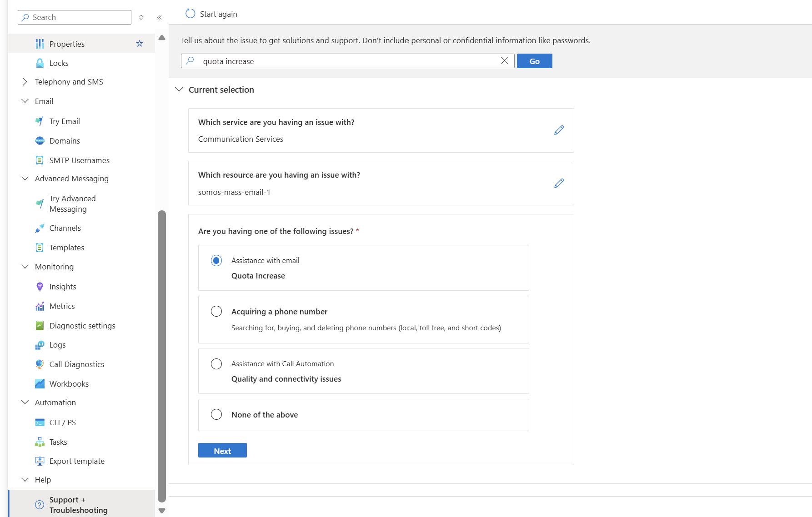The width and height of the screenshot is (812, 517).
Task: Expand the Telephony and SMS section
Action: pyautogui.click(x=25, y=82)
